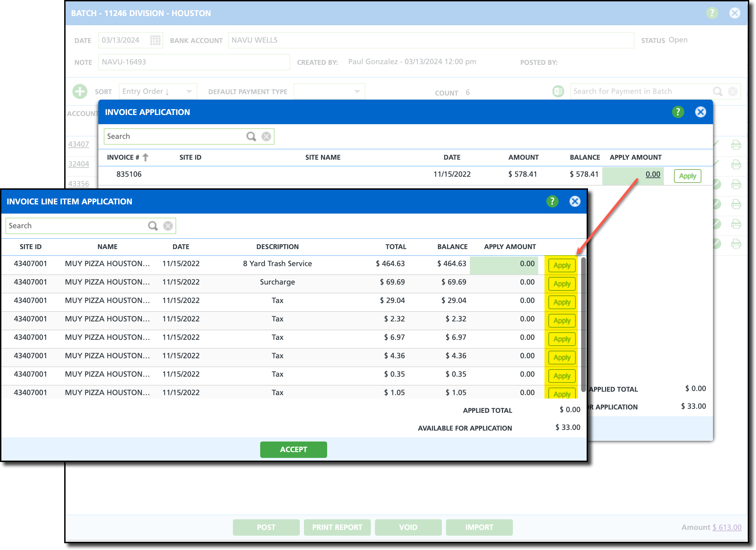This screenshot has width=756, height=550.
Task: Click Apply button for invoice 835106
Action: tap(687, 176)
